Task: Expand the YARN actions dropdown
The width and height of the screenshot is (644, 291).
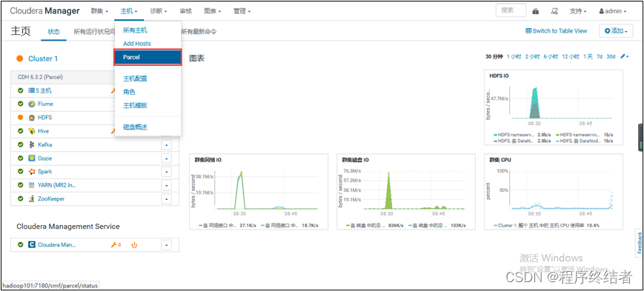Action: tap(166, 186)
